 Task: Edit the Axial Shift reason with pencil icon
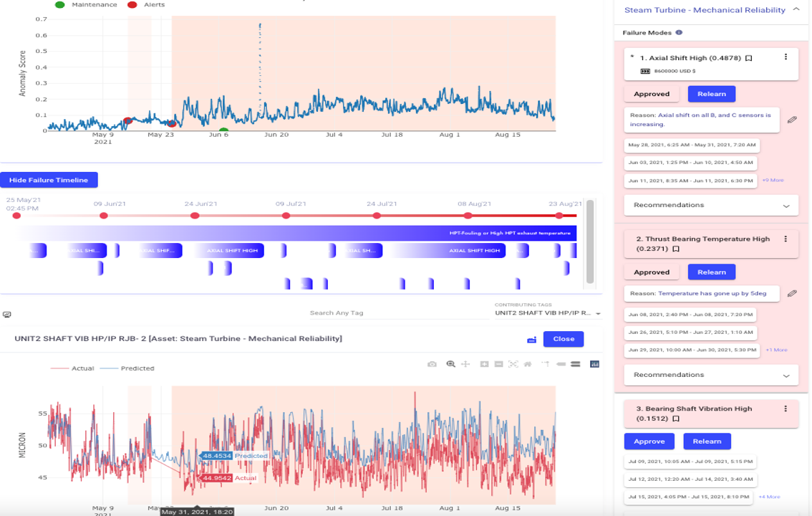(x=792, y=120)
